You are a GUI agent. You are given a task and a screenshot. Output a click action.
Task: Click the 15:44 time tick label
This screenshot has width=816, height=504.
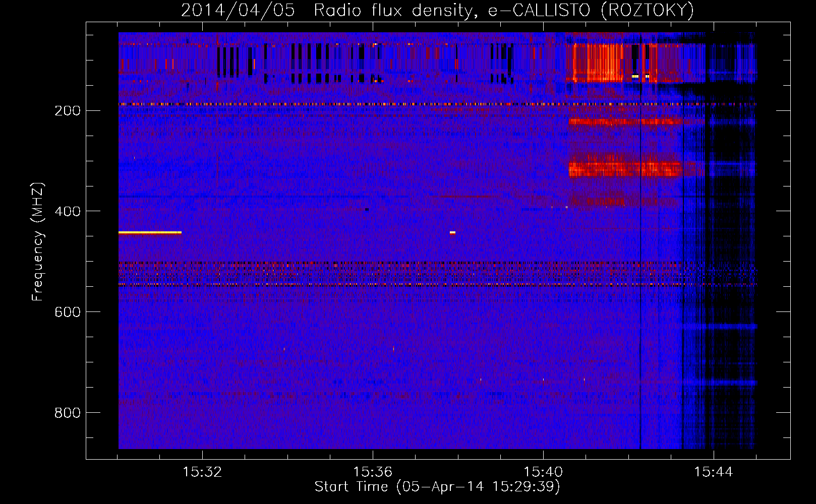click(714, 472)
